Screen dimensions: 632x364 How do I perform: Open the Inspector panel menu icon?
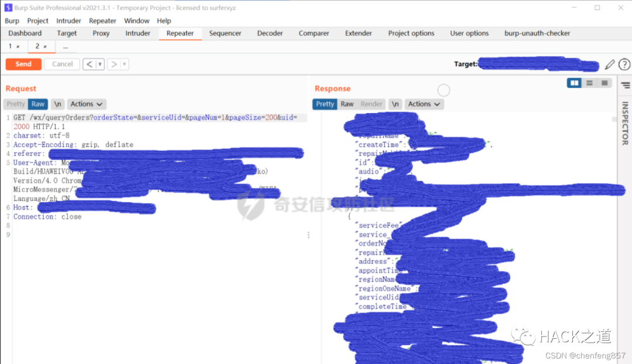pyautogui.click(x=626, y=85)
